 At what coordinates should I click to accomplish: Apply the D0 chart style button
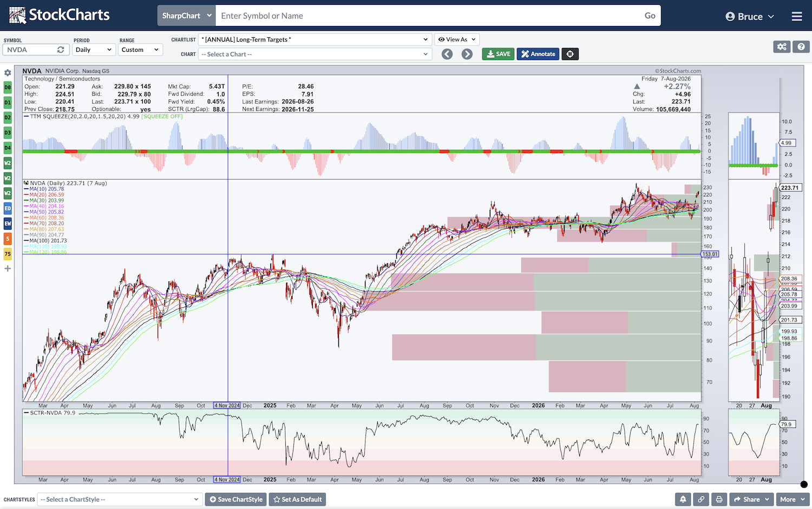pos(8,87)
